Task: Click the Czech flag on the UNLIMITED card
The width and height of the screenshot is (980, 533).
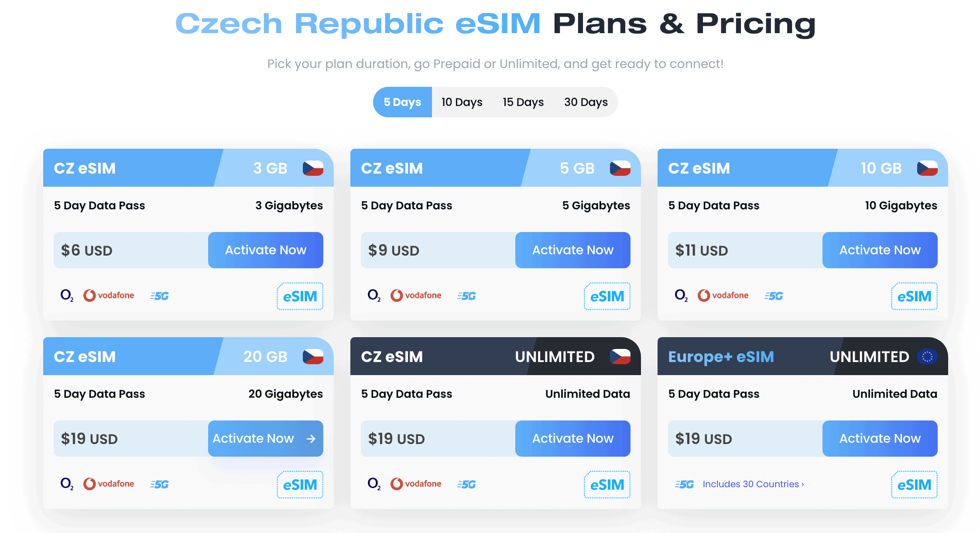Action: click(620, 357)
